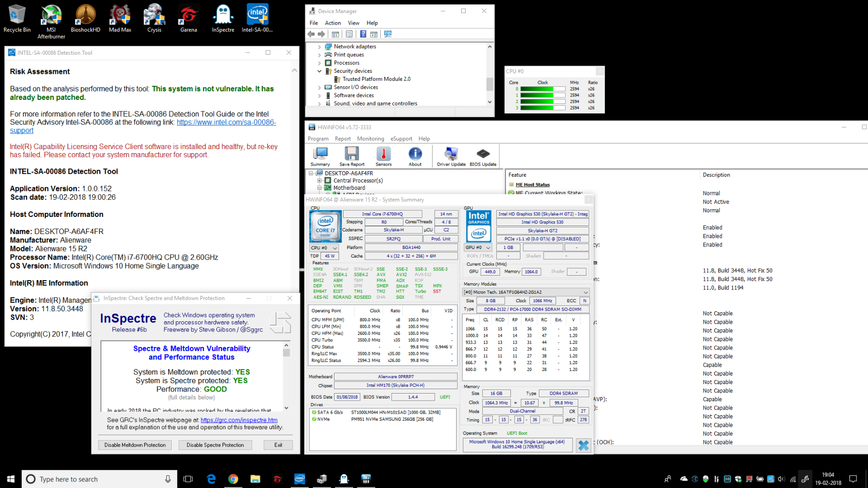This screenshot has width=868, height=488.
Task: Click Back arrow in Device Manager toolbar
Action: point(311,34)
